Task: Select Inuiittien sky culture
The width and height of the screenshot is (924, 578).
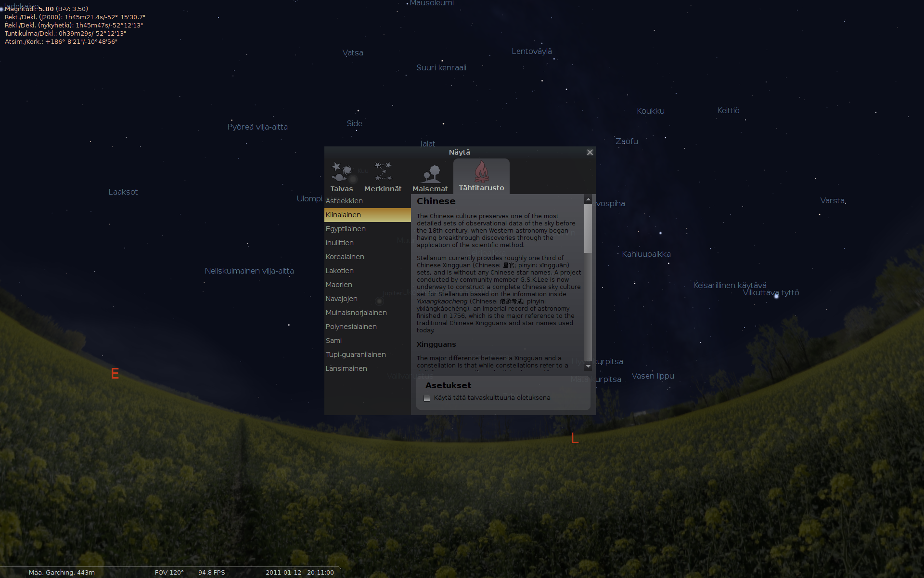Action: tap(368, 243)
